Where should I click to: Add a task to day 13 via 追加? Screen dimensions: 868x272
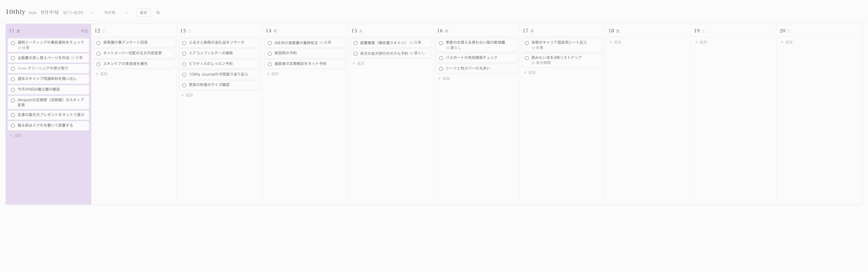click(x=187, y=95)
